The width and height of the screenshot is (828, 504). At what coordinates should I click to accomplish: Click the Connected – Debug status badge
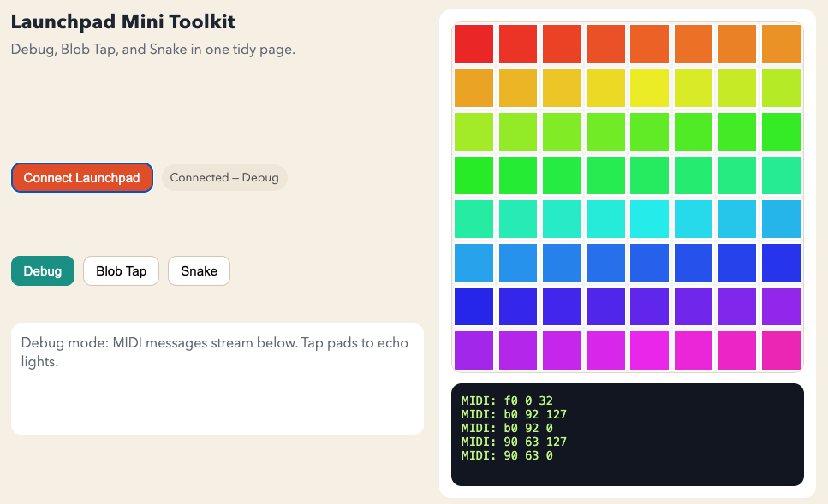point(224,178)
